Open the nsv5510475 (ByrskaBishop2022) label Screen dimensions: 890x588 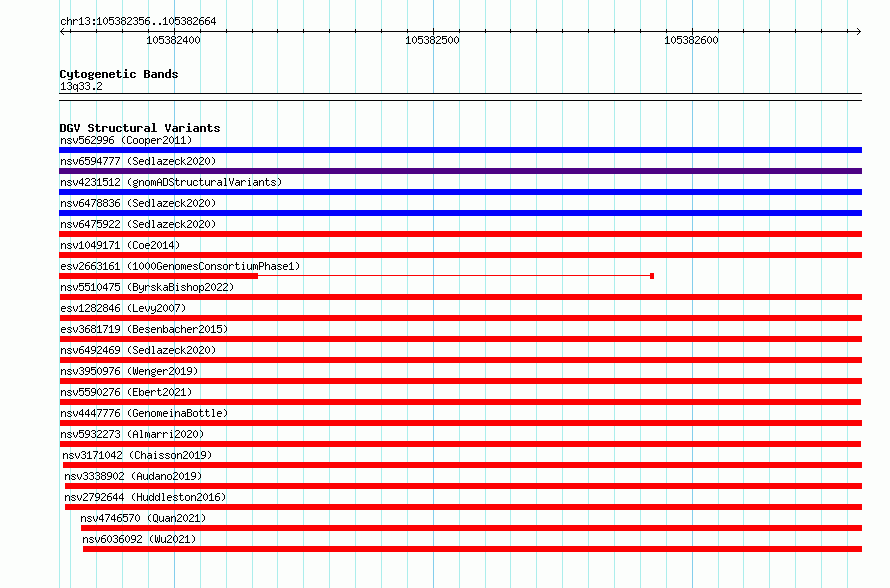point(147,287)
